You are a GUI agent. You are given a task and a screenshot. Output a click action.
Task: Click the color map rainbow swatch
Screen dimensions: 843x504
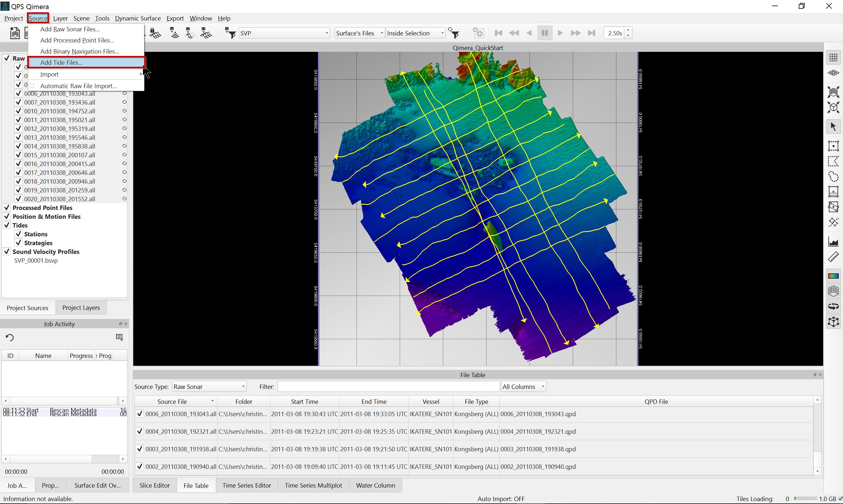[x=833, y=276]
